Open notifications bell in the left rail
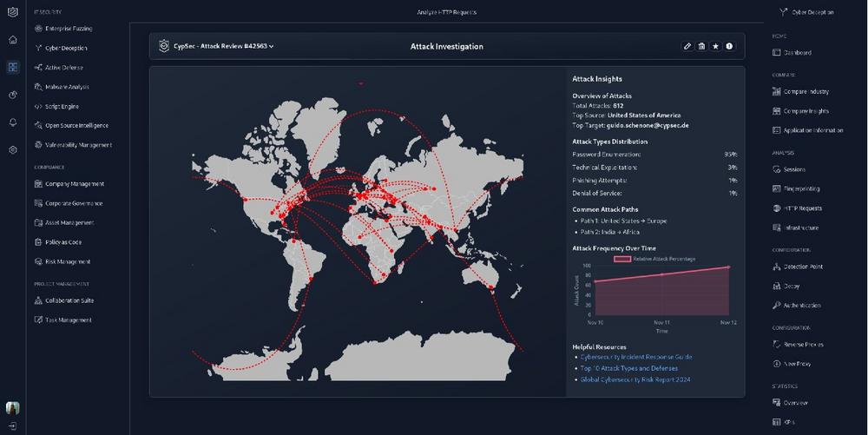868x435 pixels. [13, 122]
